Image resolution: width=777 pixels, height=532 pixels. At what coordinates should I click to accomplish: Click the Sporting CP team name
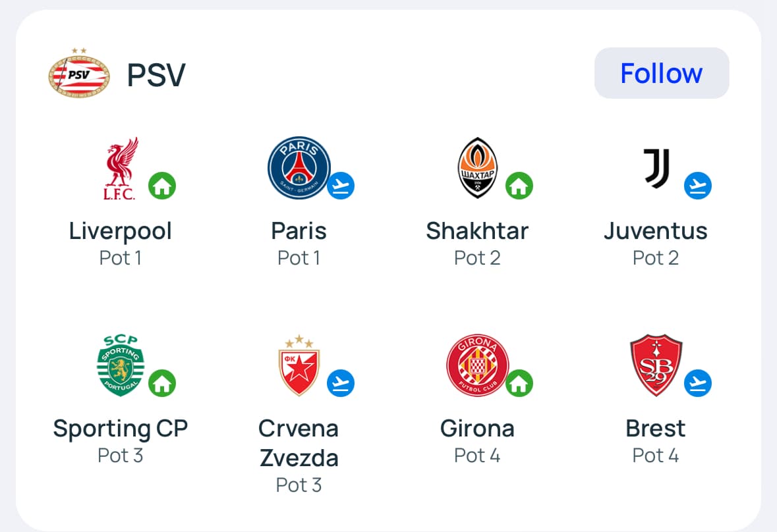click(x=121, y=429)
